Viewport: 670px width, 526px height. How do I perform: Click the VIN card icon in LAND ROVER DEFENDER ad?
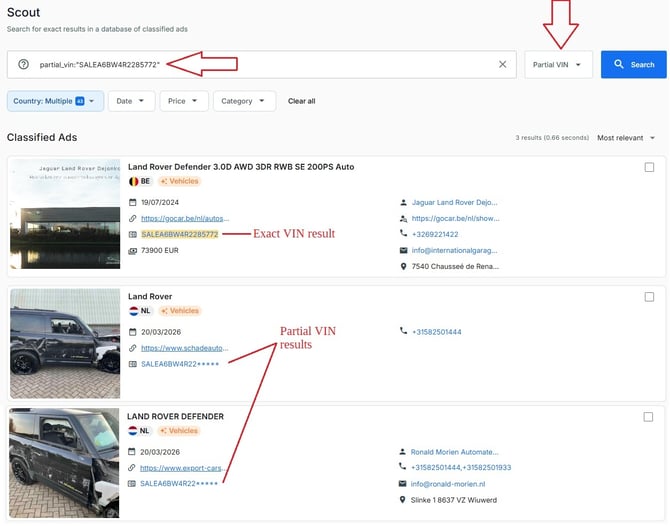[132, 484]
